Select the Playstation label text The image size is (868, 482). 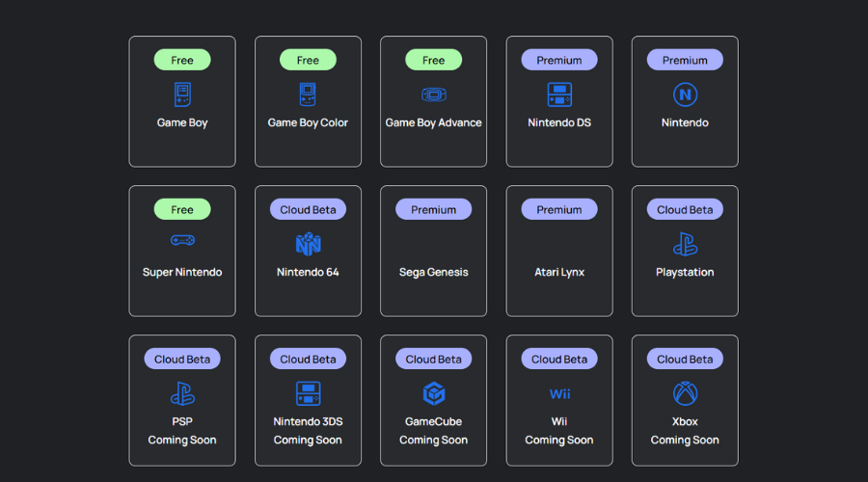click(x=685, y=272)
